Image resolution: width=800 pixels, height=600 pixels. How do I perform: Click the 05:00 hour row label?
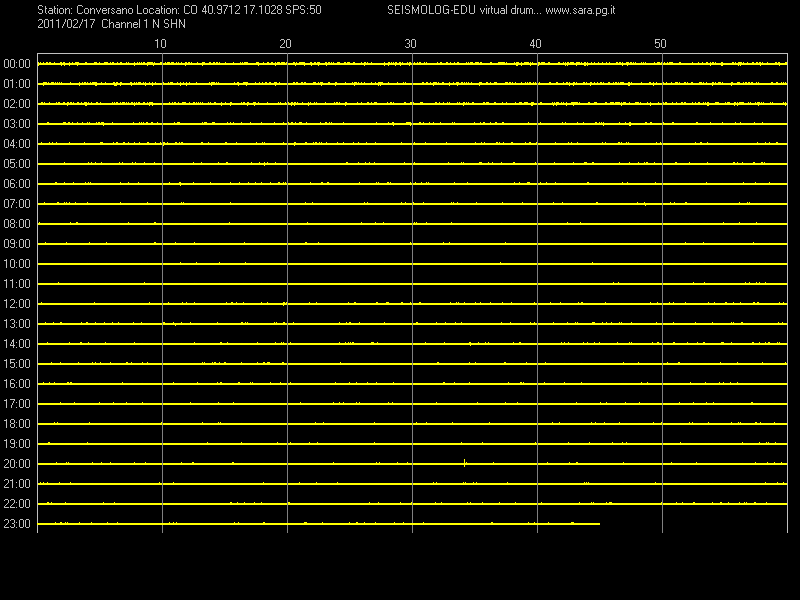(17, 164)
